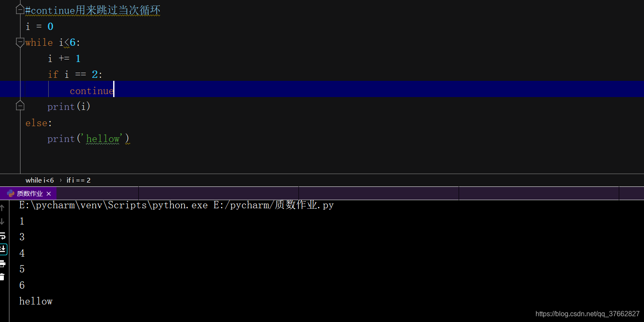Click the fold end marker beside print(i)
Viewport: 644px width, 322px height.
coord(20,105)
